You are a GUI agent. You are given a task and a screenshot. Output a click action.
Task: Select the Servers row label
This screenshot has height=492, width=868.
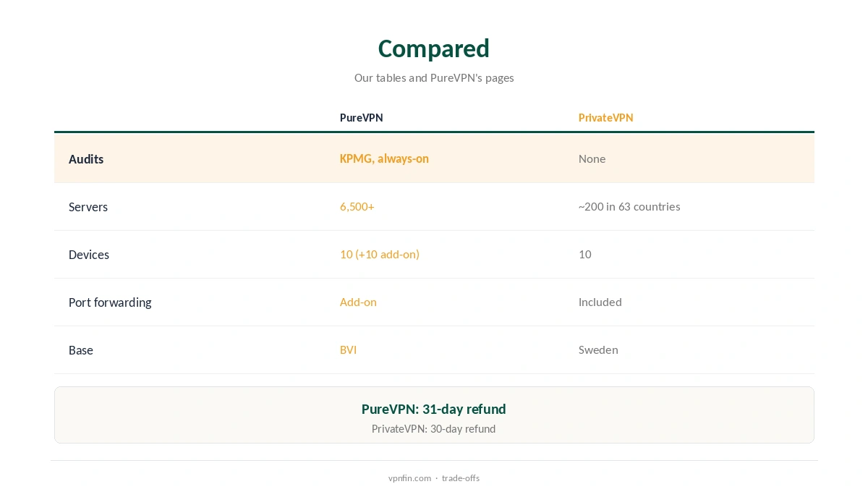pyautogui.click(x=88, y=207)
